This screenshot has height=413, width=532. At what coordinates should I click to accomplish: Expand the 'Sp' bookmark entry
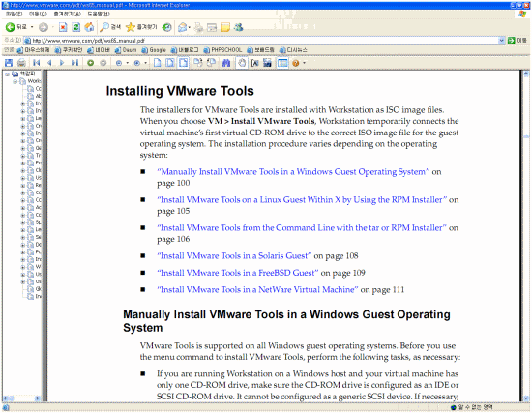23,222
